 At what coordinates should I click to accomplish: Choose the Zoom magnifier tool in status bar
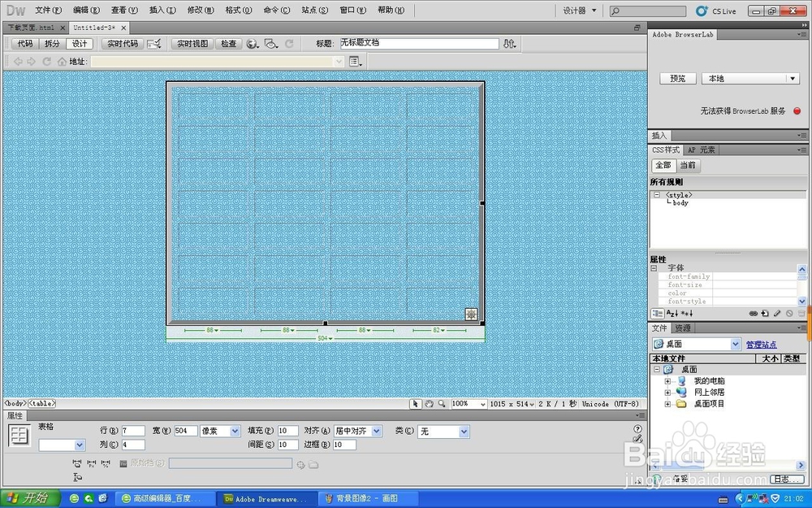(x=442, y=404)
